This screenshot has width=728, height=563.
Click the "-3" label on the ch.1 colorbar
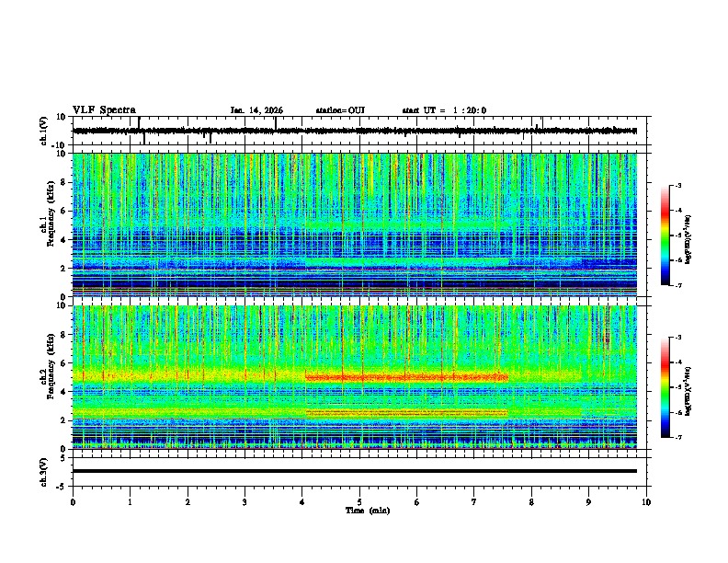[x=677, y=186]
